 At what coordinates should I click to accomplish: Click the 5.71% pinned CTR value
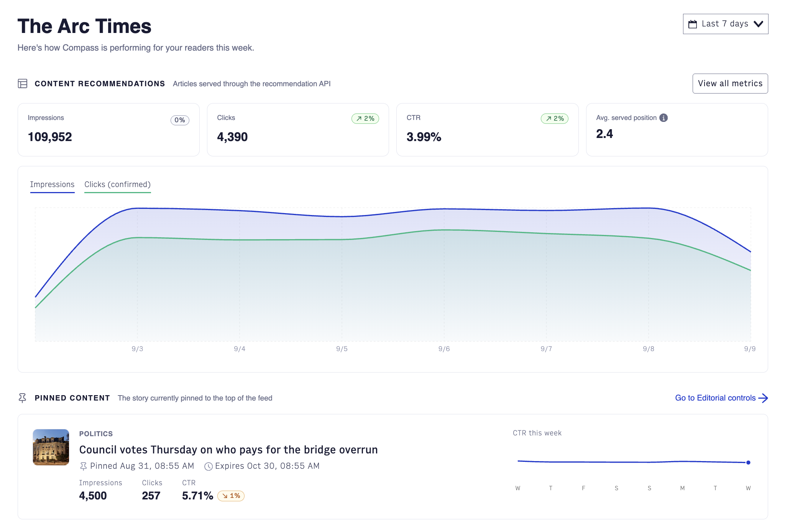[197, 496]
